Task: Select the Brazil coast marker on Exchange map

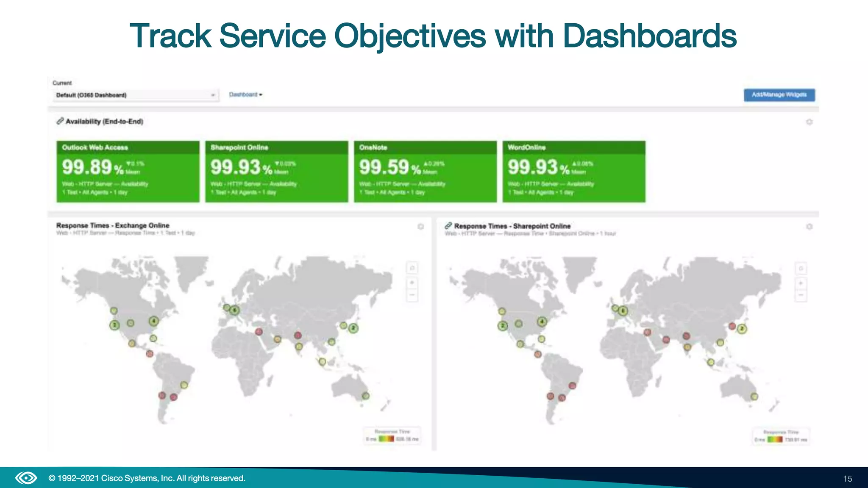Action: 184,385
